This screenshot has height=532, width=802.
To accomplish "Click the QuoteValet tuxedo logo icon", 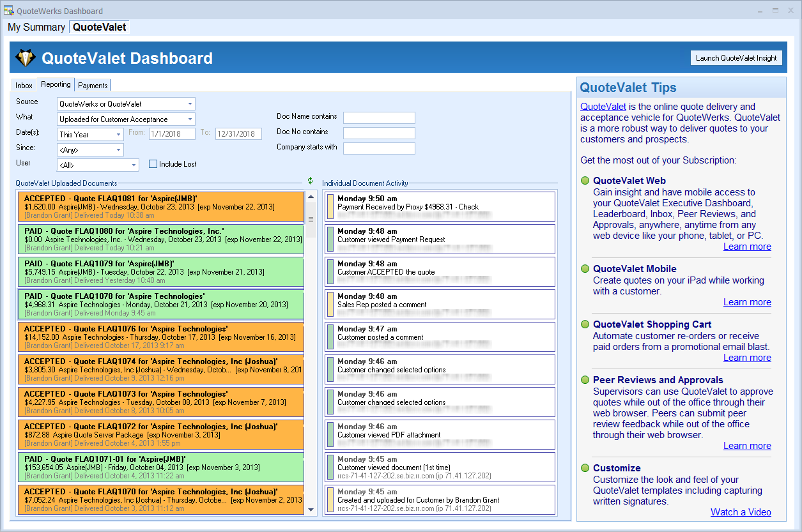I will pos(25,58).
